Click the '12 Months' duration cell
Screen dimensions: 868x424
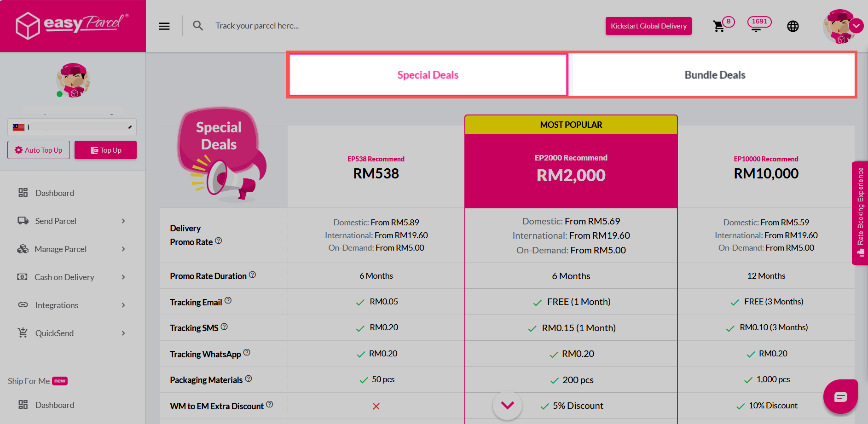tap(766, 276)
